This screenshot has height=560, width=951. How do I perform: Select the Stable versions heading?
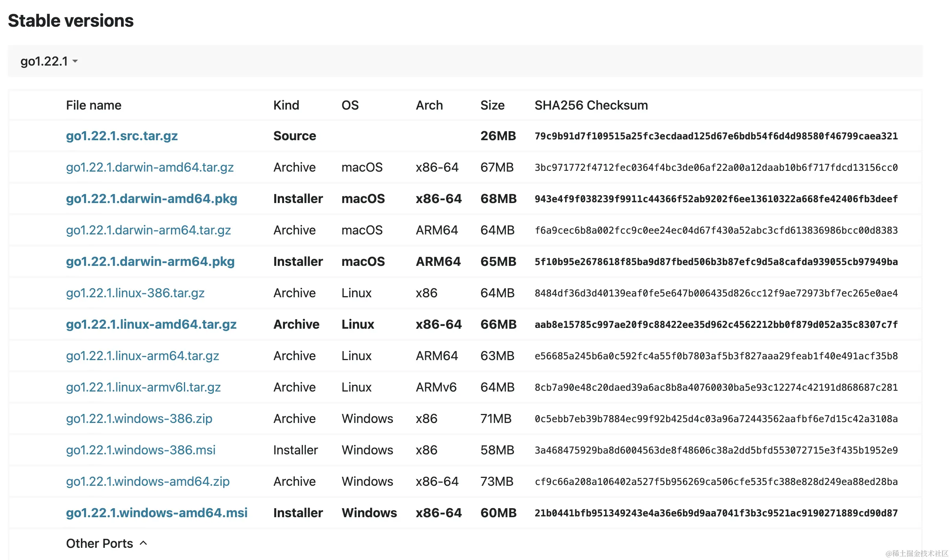click(x=71, y=20)
